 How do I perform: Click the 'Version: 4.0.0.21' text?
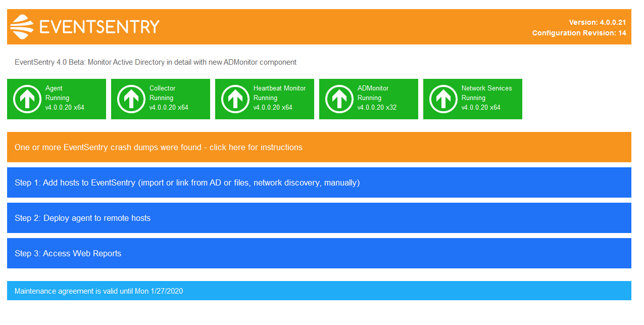[598, 22]
